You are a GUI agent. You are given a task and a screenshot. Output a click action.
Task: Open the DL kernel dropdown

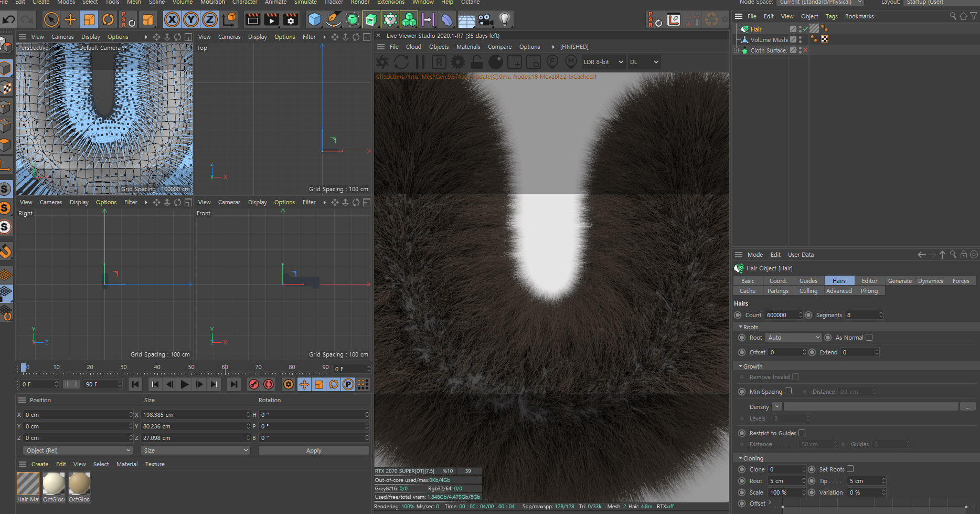pos(644,62)
